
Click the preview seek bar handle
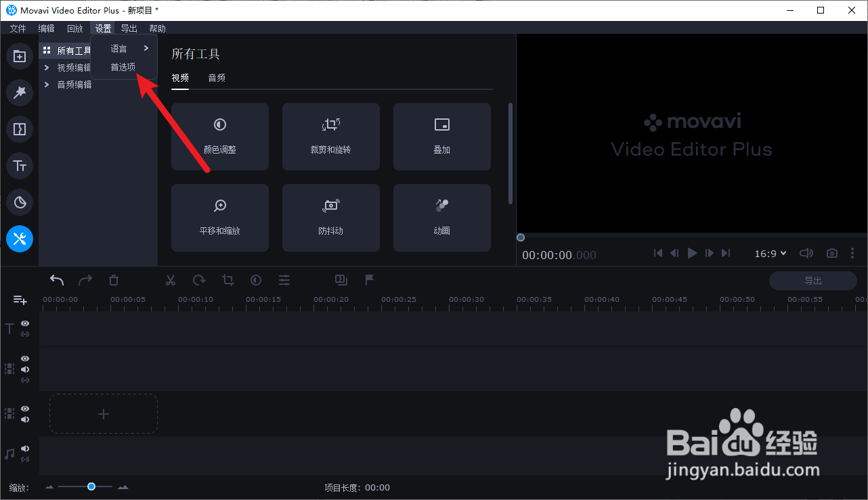click(x=520, y=237)
